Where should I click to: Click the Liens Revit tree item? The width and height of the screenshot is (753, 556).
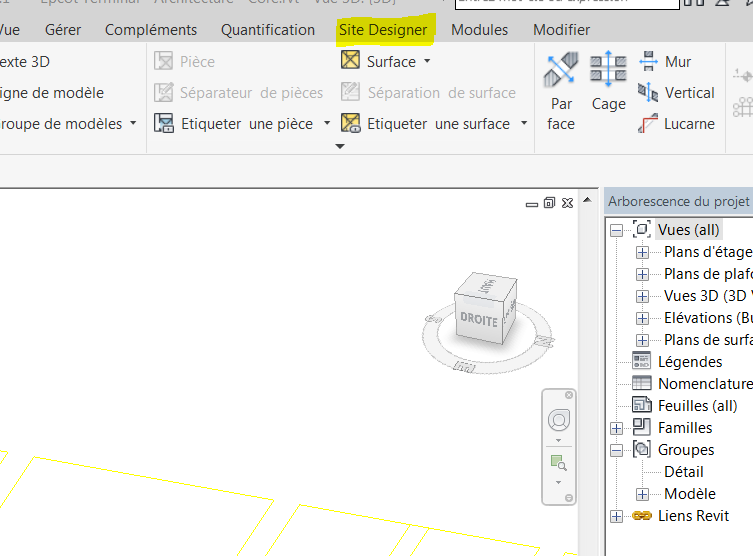pos(692,516)
